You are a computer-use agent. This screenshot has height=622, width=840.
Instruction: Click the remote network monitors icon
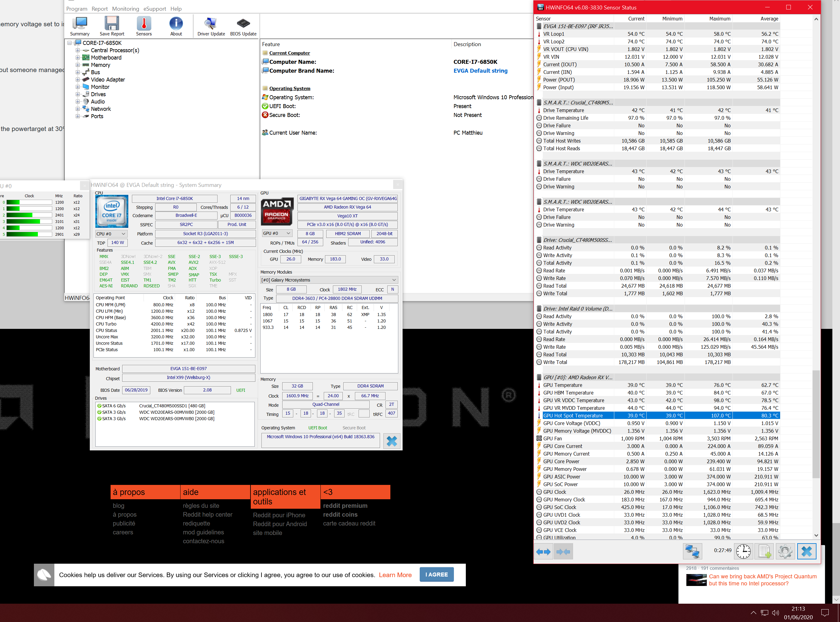(692, 552)
